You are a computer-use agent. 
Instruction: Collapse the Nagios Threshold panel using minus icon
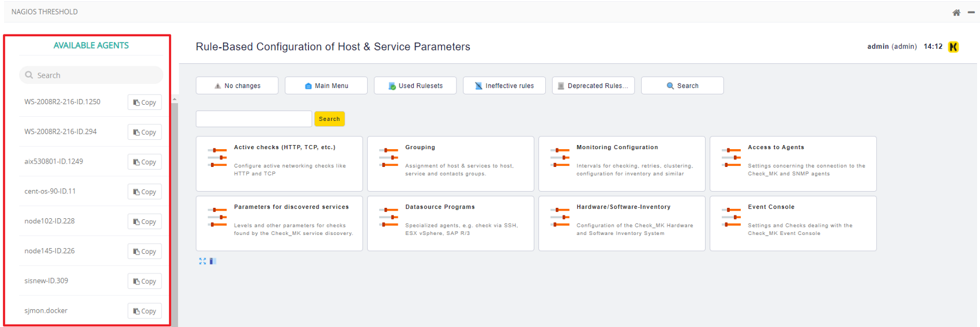(971, 12)
